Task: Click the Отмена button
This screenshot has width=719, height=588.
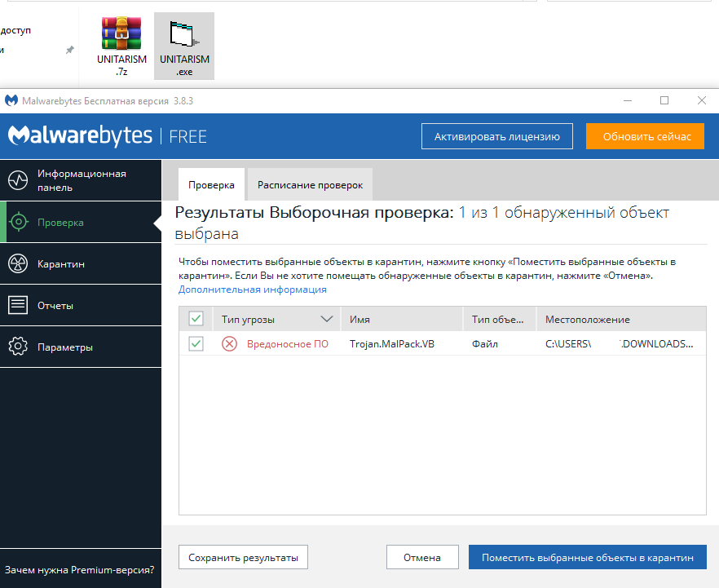Action: [x=422, y=557]
